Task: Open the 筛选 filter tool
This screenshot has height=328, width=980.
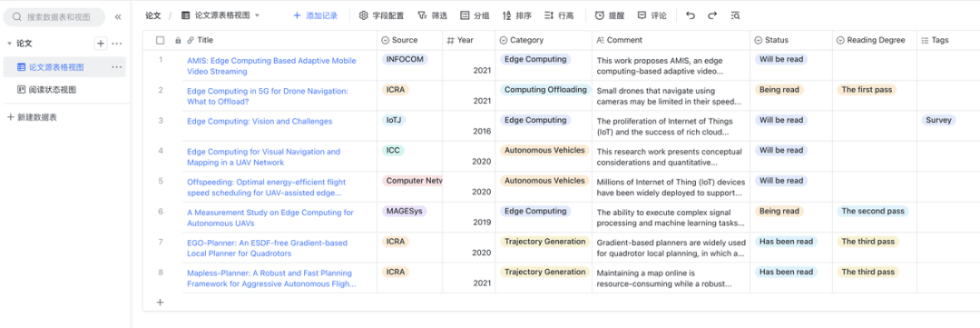Action: 432,15
